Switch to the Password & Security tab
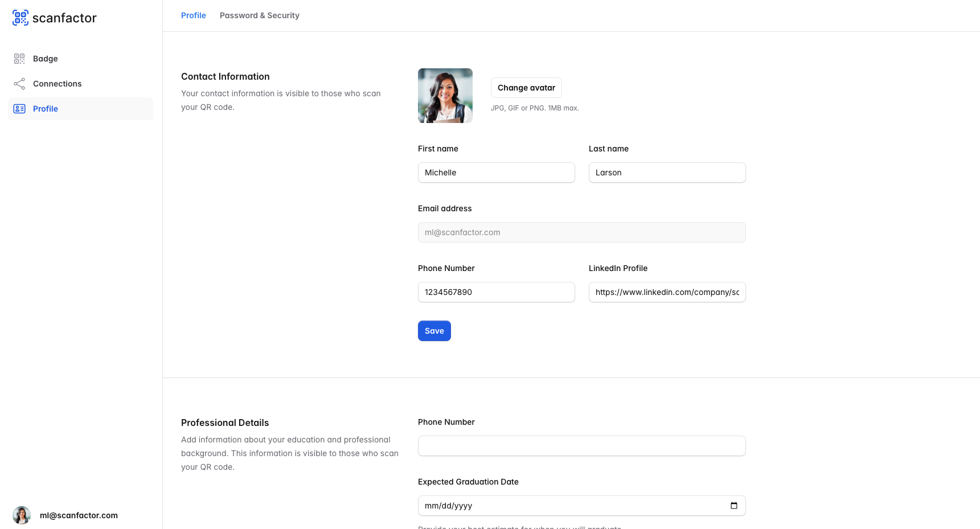This screenshot has width=980, height=529. click(x=260, y=15)
